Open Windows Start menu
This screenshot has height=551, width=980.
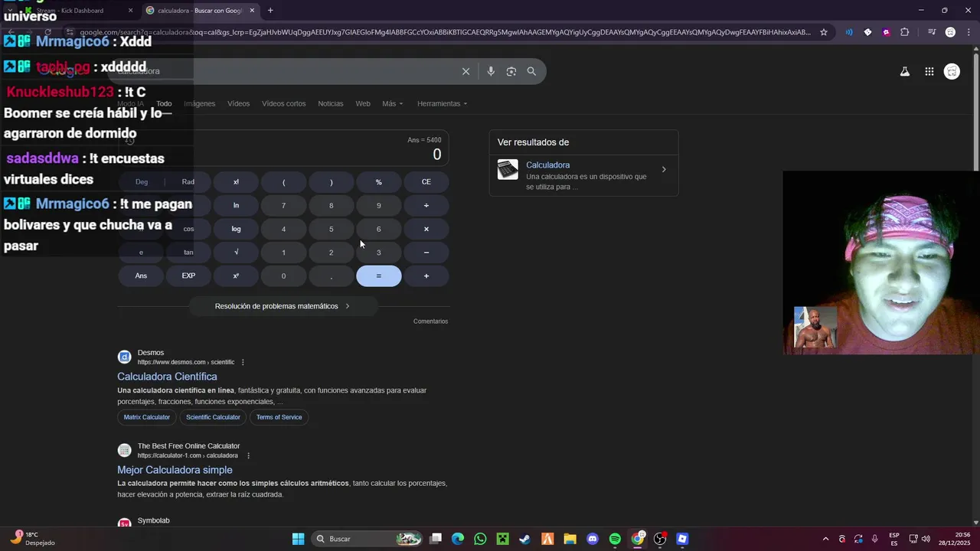[x=298, y=539]
